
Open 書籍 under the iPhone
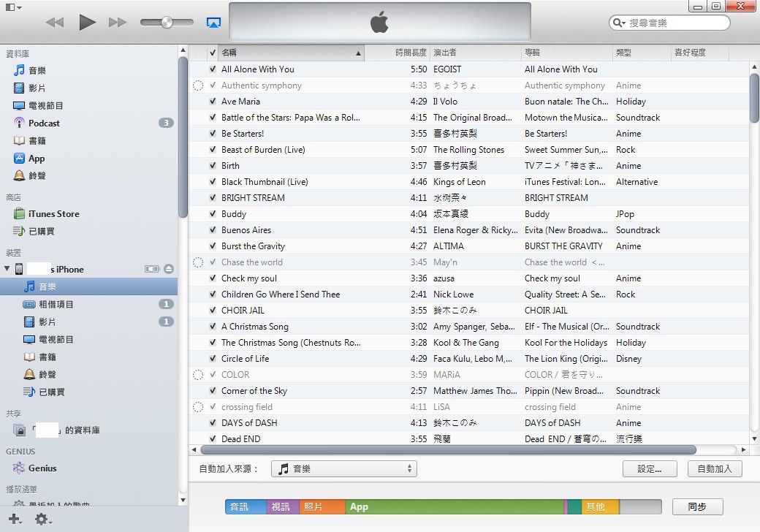coord(39,357)
